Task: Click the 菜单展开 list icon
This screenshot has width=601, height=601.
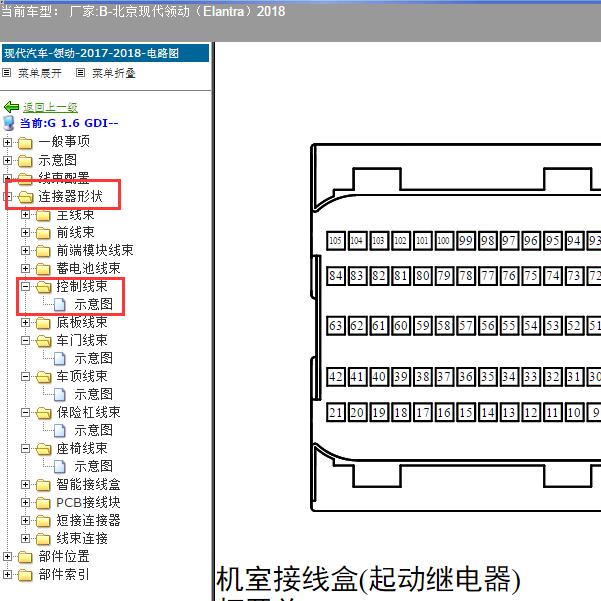Action: (x=7, y=72)
